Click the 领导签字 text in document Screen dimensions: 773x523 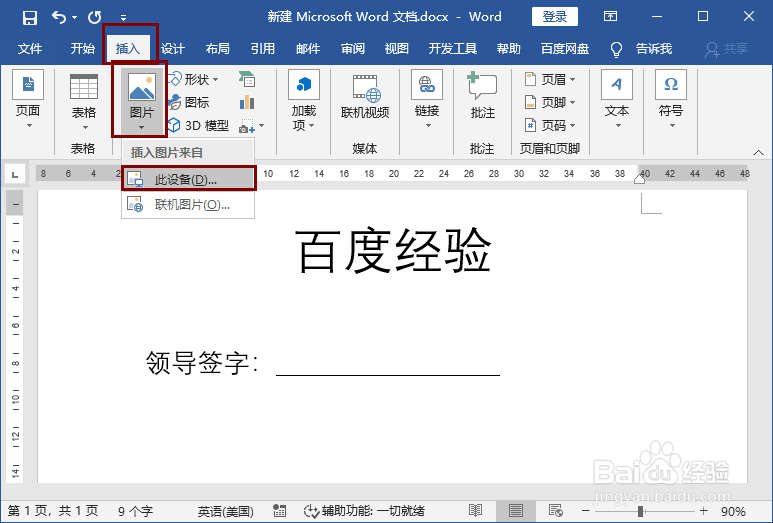(197, 363)
